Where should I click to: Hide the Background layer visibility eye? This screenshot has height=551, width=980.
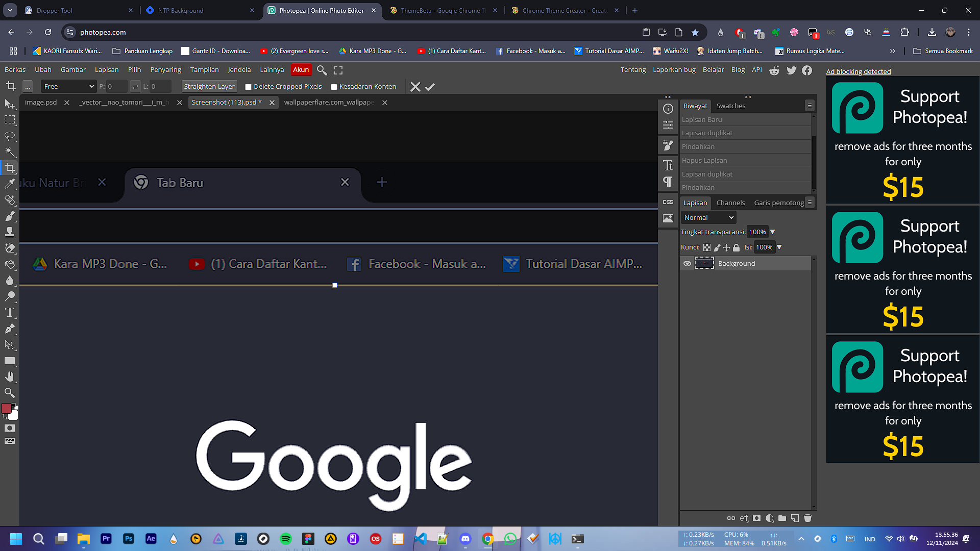687,264
